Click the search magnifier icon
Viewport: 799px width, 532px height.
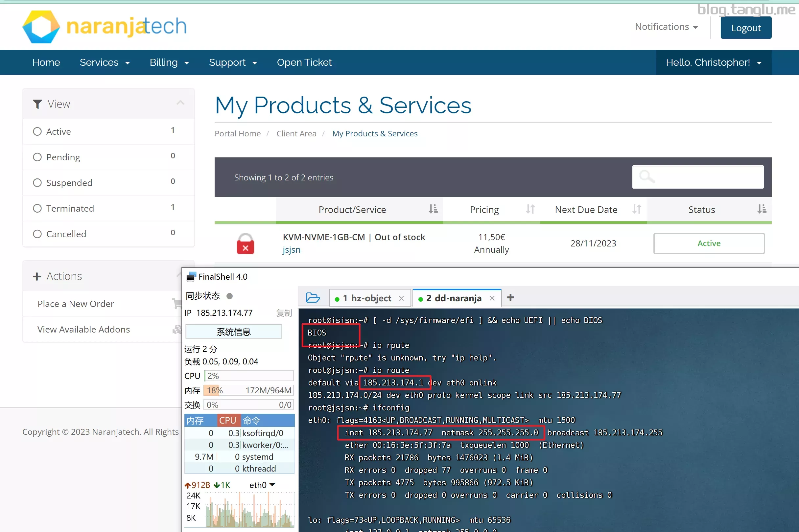(x=646, y=177)
